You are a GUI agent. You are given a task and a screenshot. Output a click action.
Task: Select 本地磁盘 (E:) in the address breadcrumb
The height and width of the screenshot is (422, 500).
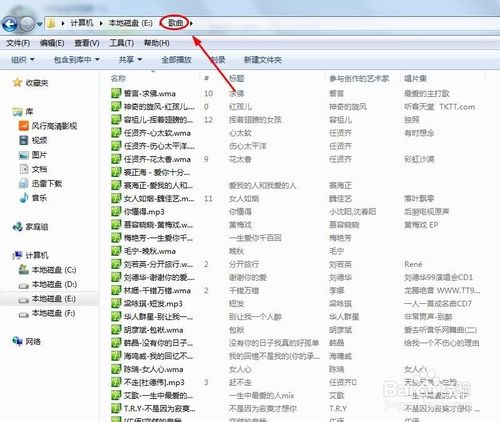point(131,23)
